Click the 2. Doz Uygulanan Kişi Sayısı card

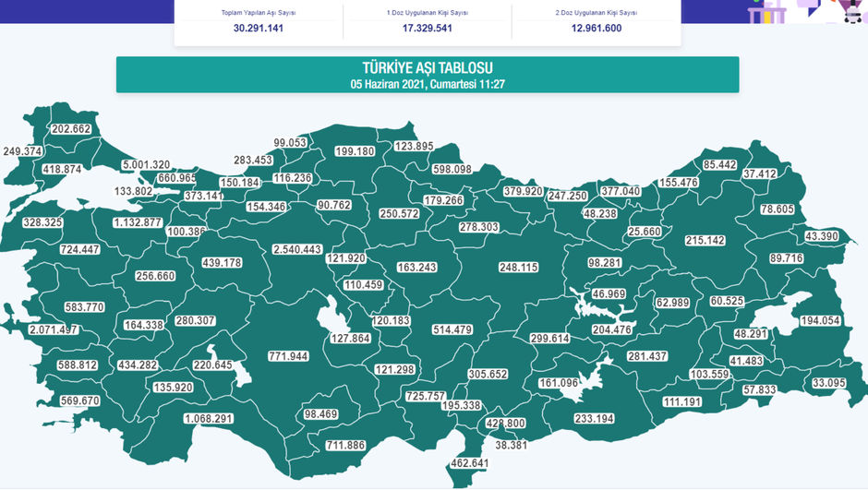point(597,21)
